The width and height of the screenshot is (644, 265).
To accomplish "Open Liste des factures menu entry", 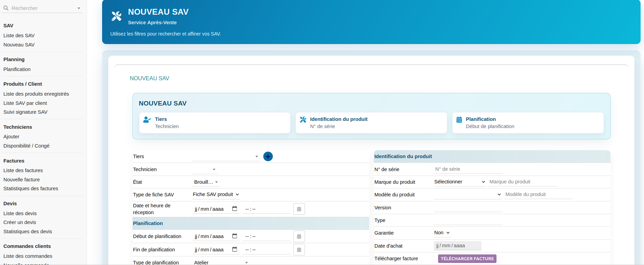I will click(x=23, y=170).
